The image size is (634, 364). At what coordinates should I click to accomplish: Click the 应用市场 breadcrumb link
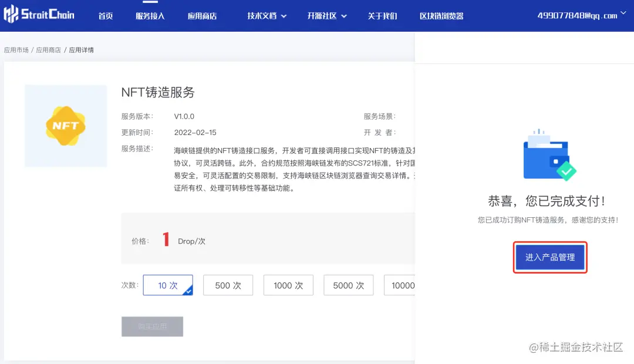pos(18,49)
